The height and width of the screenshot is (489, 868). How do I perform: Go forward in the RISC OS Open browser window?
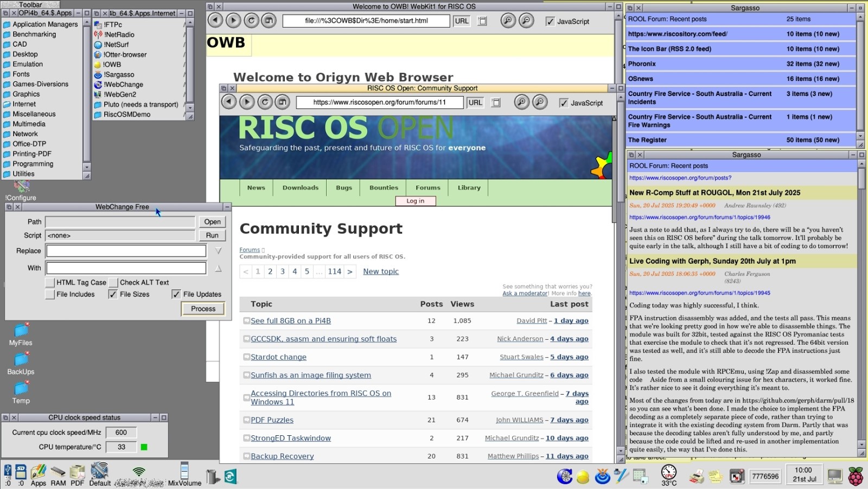247,102
